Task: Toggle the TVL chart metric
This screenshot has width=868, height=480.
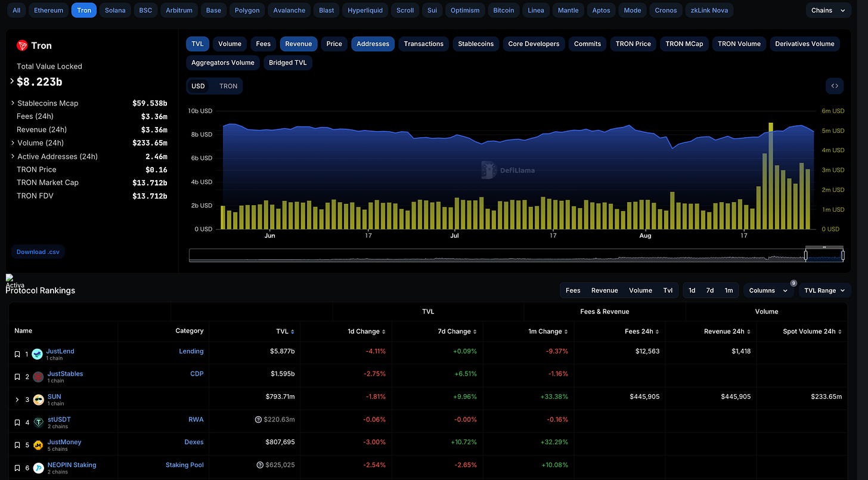Action: click(x=197, y=44)
